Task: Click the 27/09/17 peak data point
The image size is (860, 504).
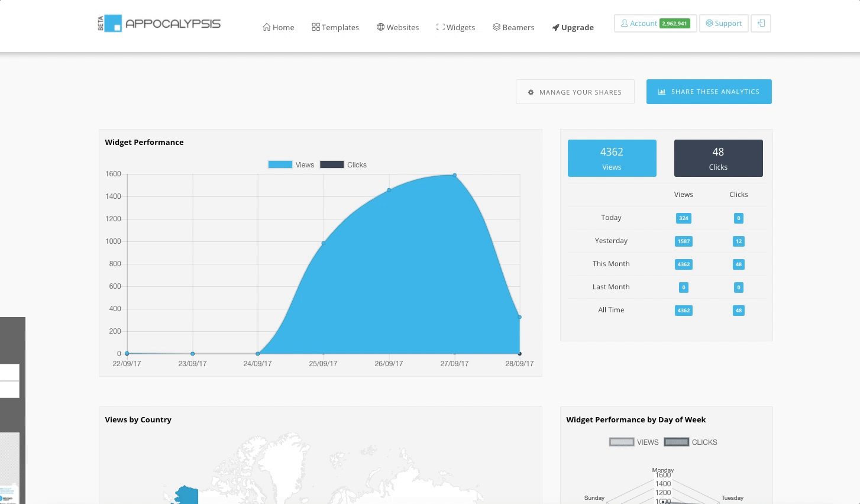Action: tap(454, 175)
